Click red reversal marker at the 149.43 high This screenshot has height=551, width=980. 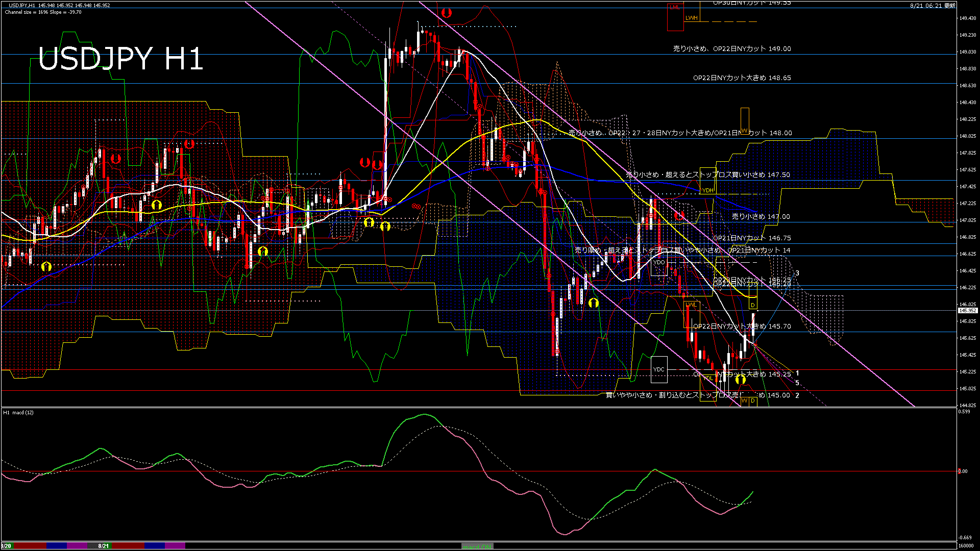(x=447, y=13)
